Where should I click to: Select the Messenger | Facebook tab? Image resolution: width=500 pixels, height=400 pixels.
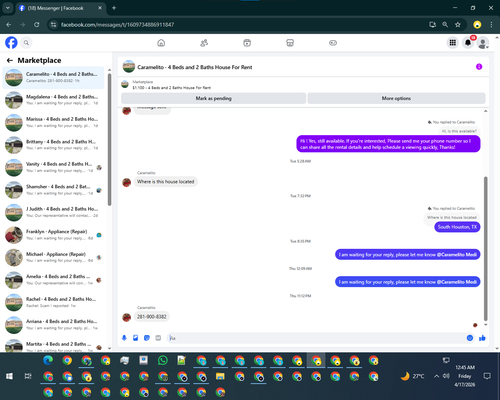61,8
